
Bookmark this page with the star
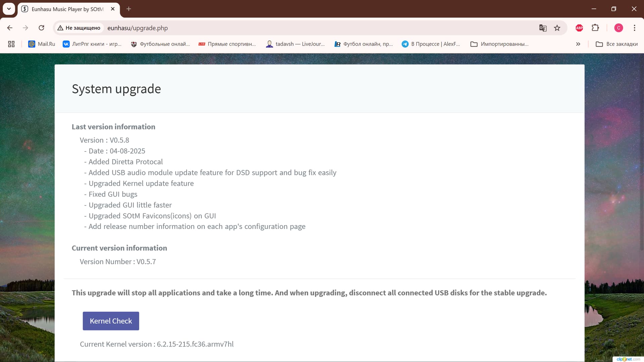(x=557, y=28)
